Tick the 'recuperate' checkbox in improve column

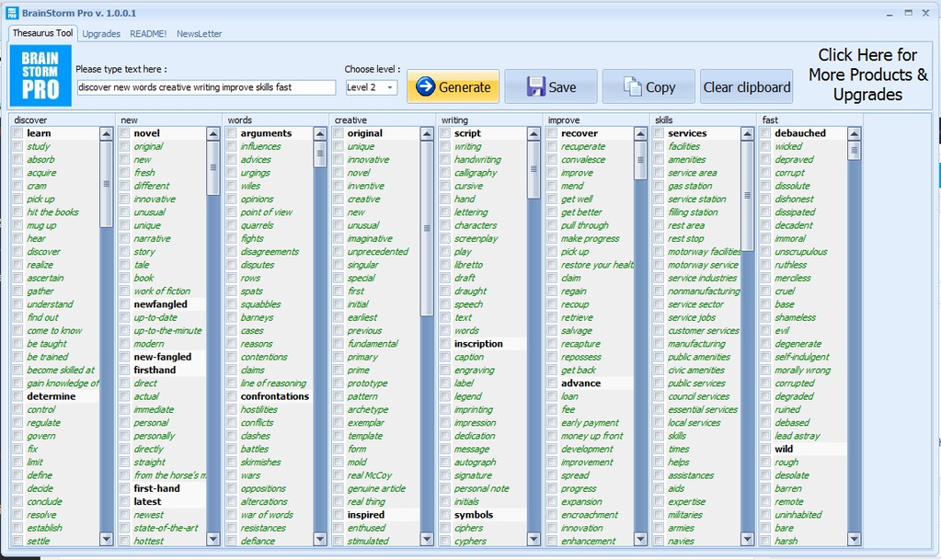552,146
